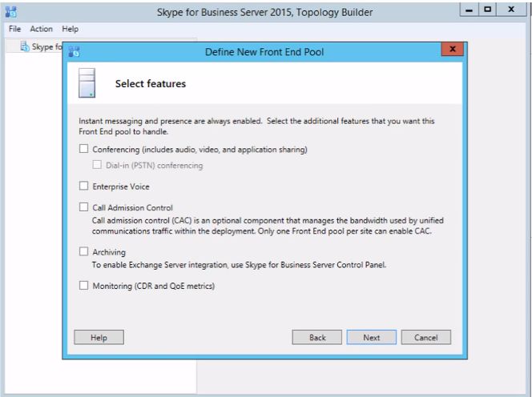Click the 'To enable Exchange Server integration' note
The height and width of the screenshot is (397, 532).
point(240,265)
